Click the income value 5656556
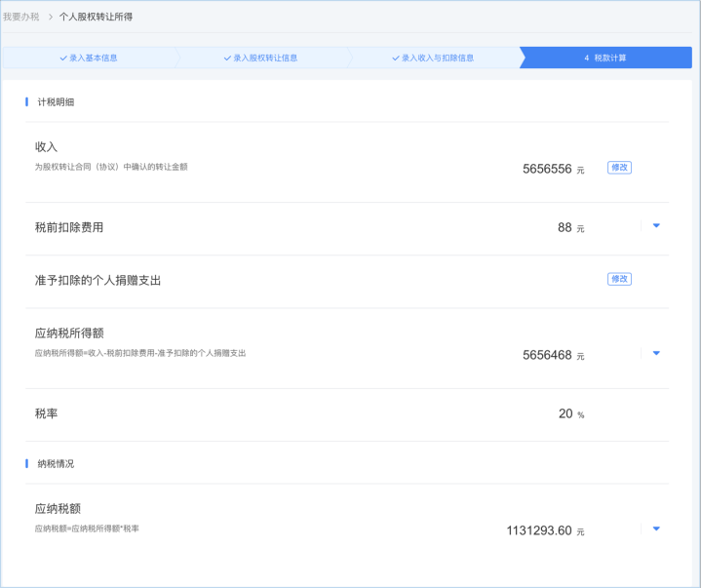Image resolution: width=701 pixels, height=588 pixels. point(547,169)
